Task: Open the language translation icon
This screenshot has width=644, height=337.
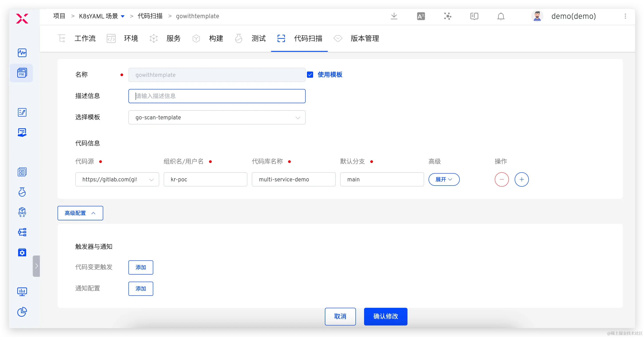Action: coord(421,16)
